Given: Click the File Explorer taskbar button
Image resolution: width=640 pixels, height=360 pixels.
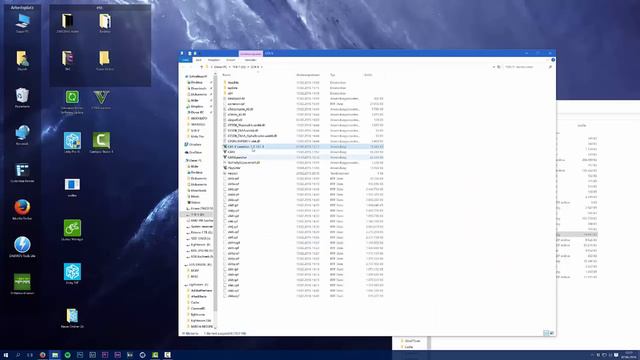Looking at the screenshot, I should (55, 355).
